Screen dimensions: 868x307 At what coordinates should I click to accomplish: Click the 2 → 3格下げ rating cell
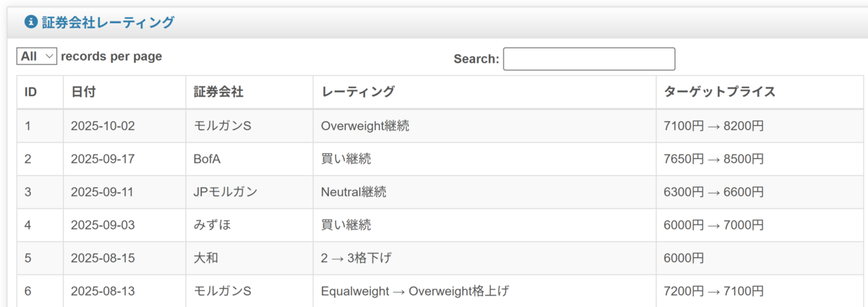485,258
